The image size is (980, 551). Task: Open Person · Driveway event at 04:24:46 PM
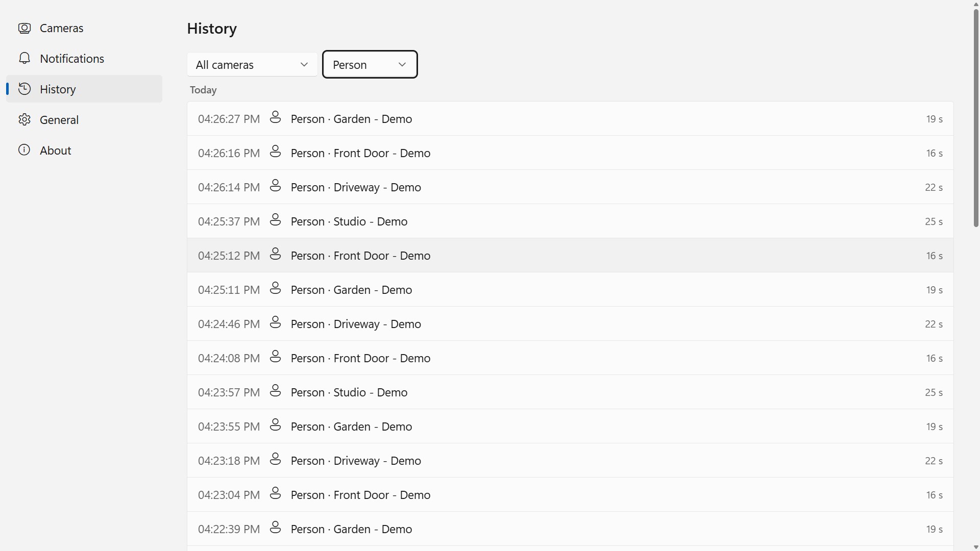570,324
